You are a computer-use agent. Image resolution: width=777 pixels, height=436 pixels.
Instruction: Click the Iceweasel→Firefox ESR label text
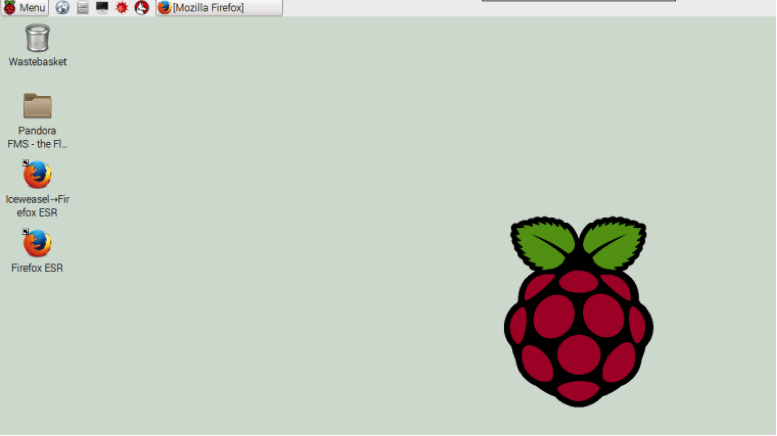(37, 206)
